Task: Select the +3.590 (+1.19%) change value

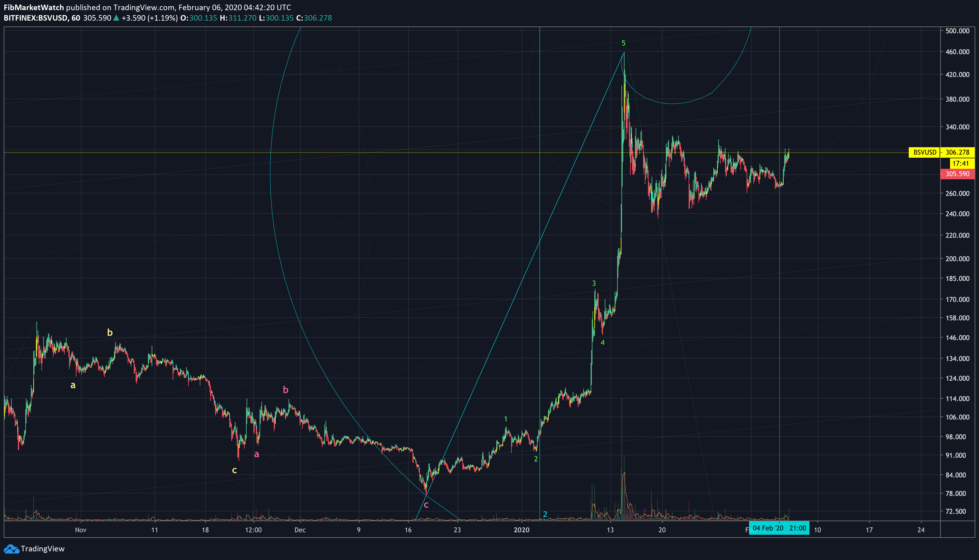Action: point(150,18)
